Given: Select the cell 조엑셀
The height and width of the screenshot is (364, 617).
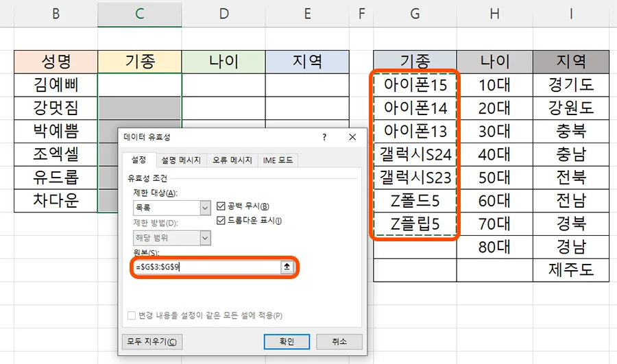Looking at the screenshot, I should [56, 154].
